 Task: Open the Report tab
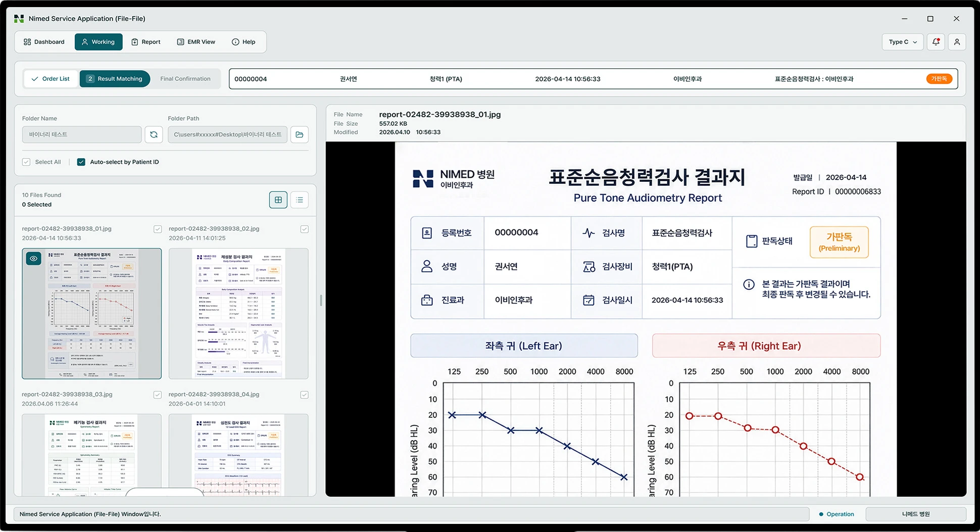click(x=146, y=42)
